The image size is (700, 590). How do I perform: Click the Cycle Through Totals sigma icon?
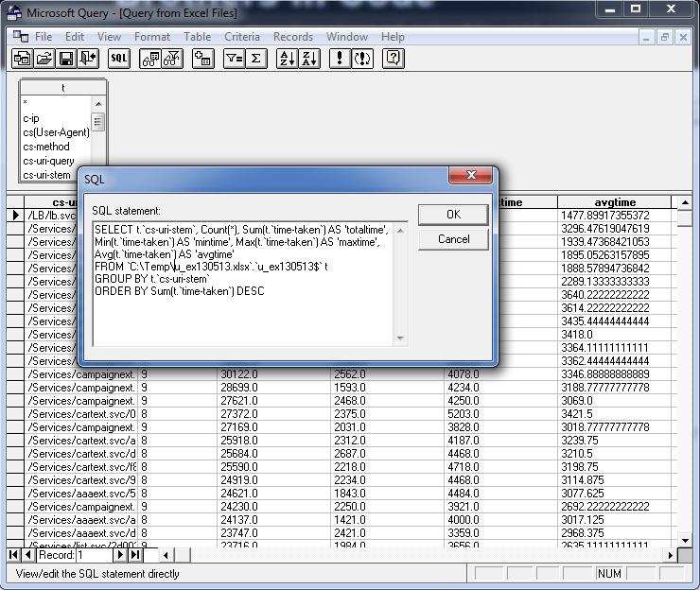pyautogui.click(x=255, y=59)
